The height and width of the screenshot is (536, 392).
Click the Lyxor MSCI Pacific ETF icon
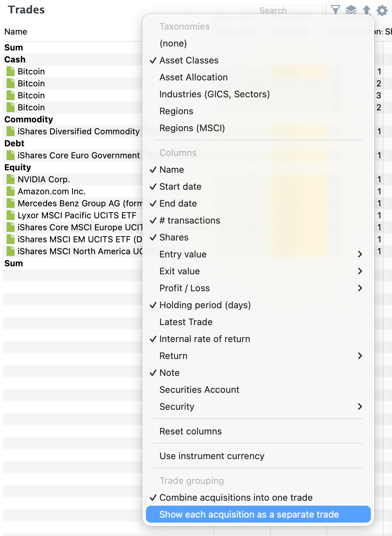[11, 215]
